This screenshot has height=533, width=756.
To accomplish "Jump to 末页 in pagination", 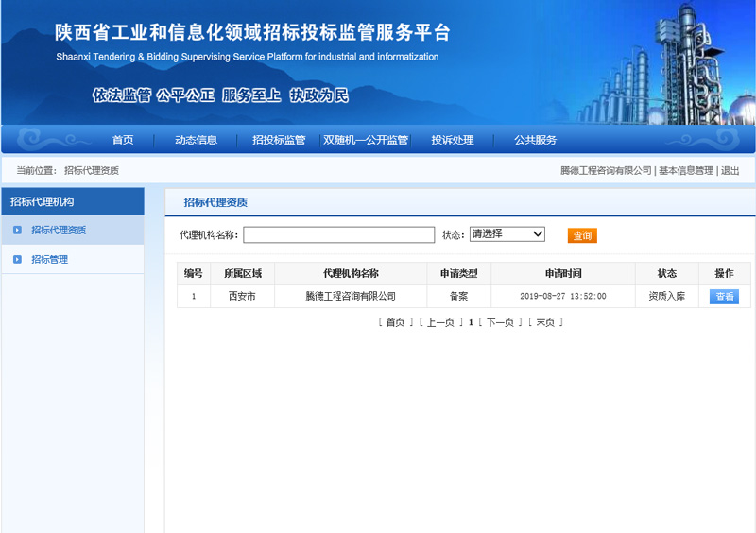I will (545, 322).
